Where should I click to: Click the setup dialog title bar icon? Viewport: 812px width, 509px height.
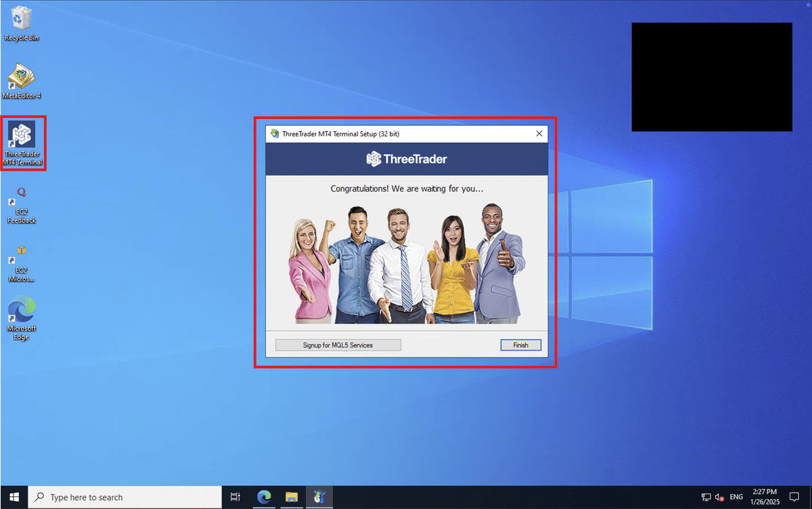(274, 134)
